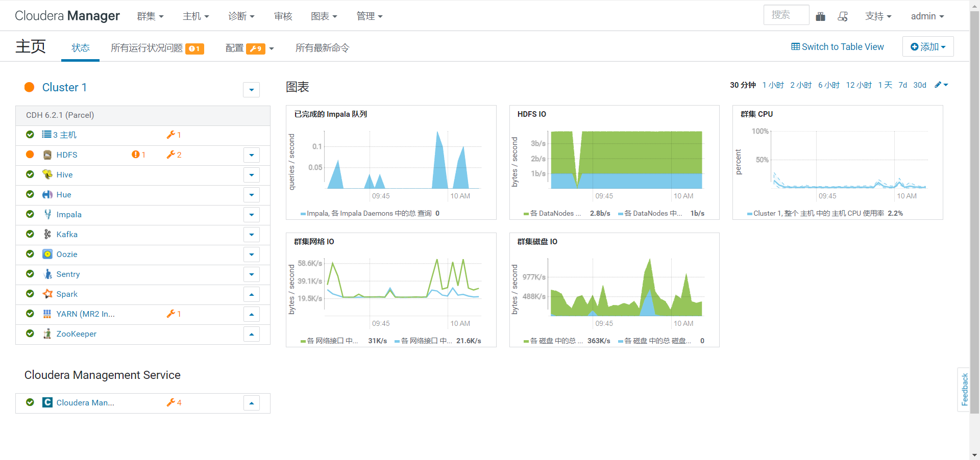Select 30d time range
This screenshot has width=980, height=460.
click(920, 85)
